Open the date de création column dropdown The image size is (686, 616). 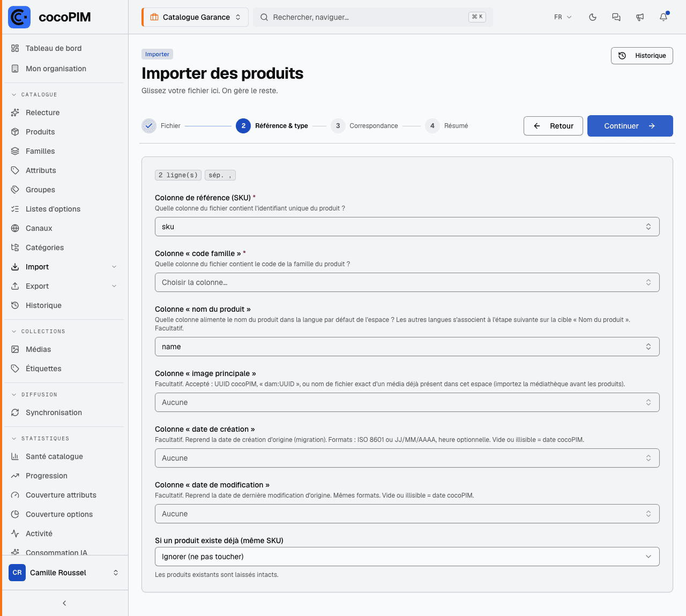[407, 458]
